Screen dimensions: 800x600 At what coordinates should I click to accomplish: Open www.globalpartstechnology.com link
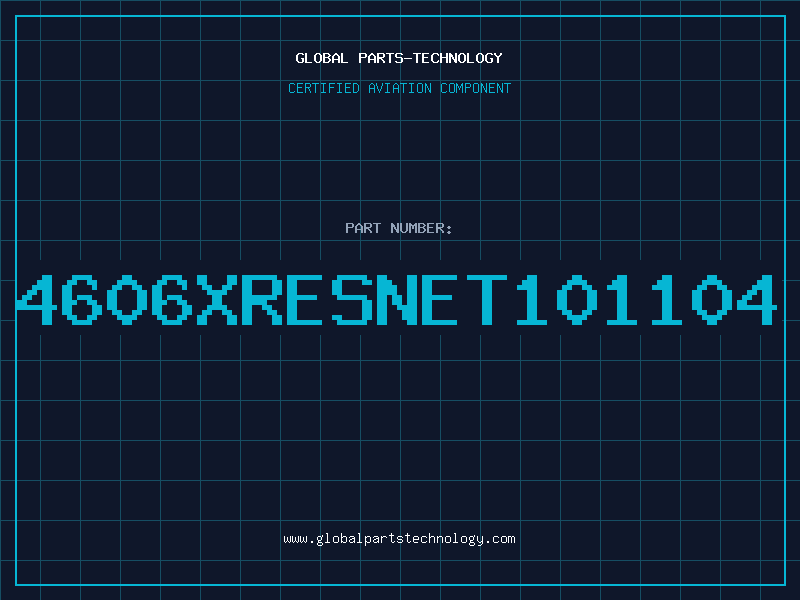tap(399, 539)
